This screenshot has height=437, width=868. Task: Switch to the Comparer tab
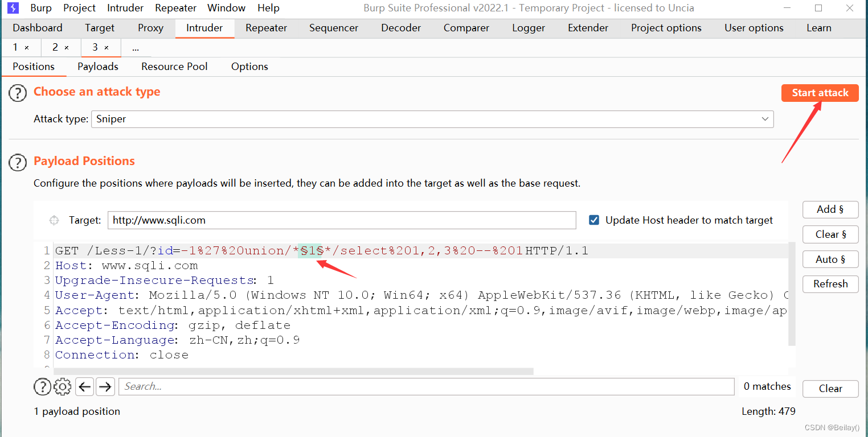(466, 28)
